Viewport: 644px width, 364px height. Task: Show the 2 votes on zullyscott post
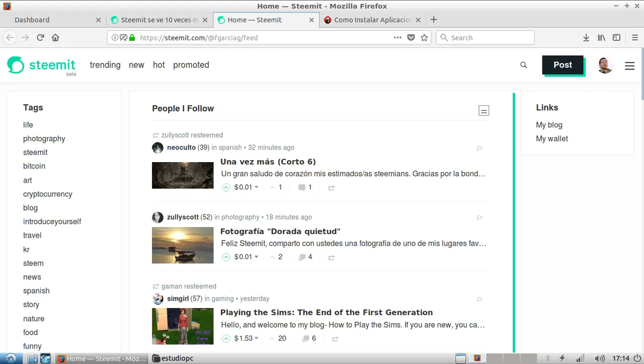tap(276, 257)
